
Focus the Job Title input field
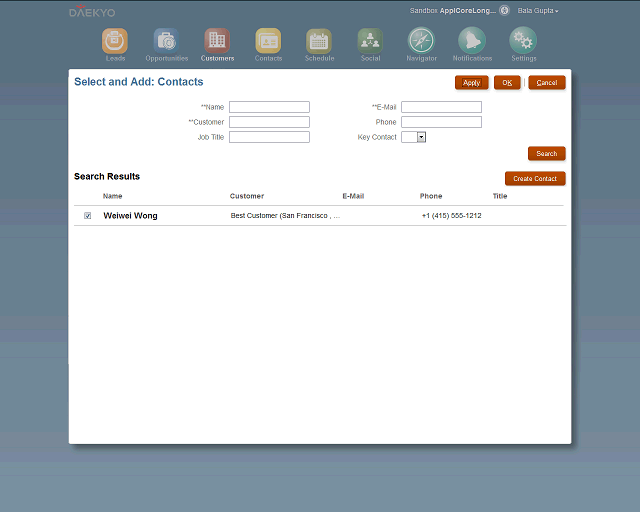(x=269, y=137)
